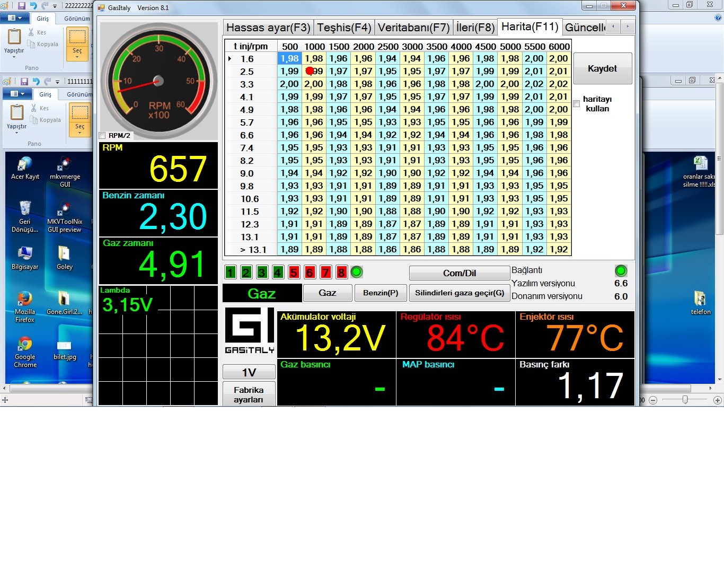Enable the RPM/2 checkbox
Image resolution: width=724 pixels, height=588 pixels.
(x=102, y=136)
